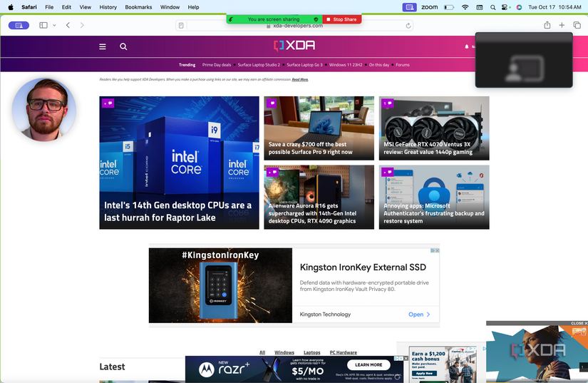The width and height of the screenshot is (588, 383).
Task: Select the Windows filter tab
Action: click(284, 352)
